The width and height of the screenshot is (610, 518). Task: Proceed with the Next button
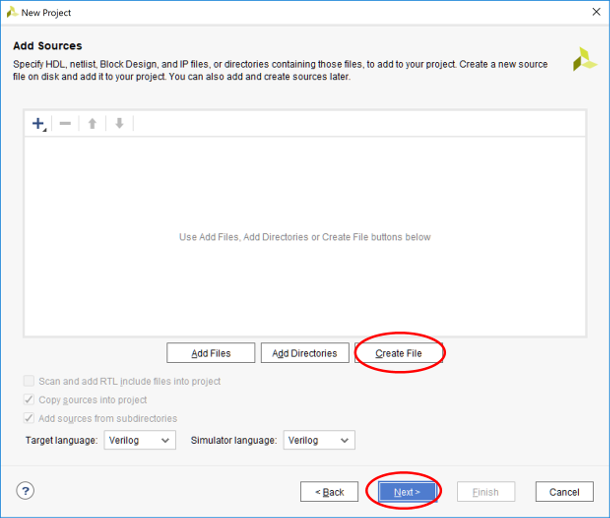(407, 492)
